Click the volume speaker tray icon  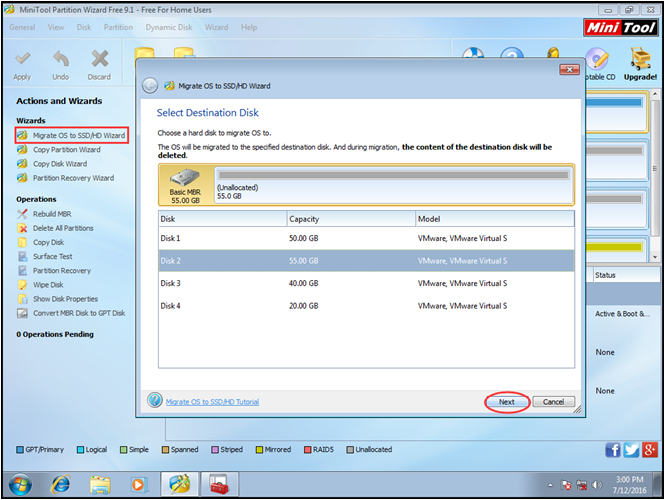(597, 485)
